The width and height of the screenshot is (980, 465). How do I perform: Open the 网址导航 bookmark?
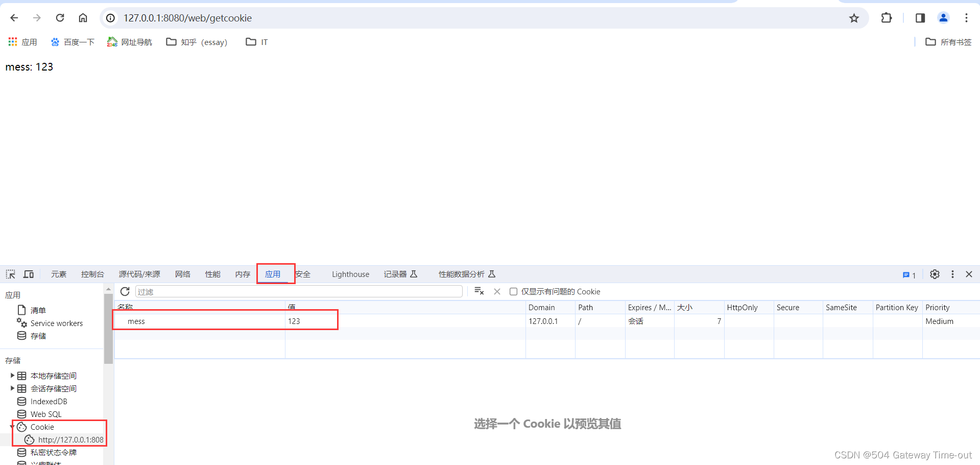pyautogui.click(x=129, y=42)
